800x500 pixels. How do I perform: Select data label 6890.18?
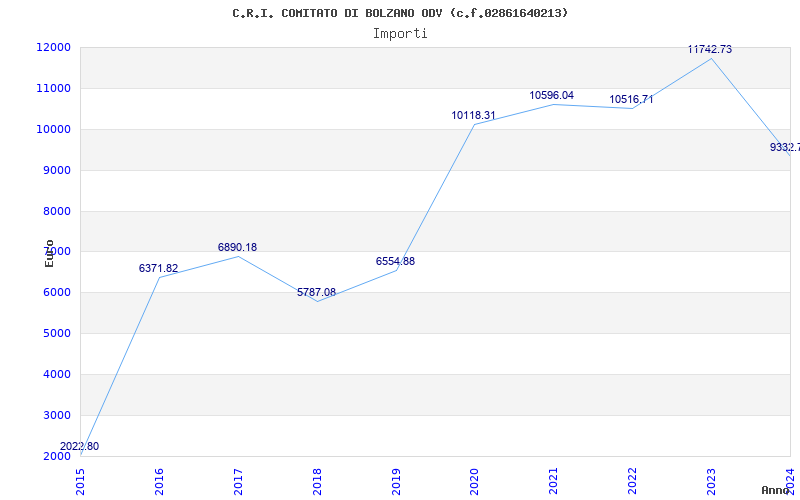(x=237, y=247)
